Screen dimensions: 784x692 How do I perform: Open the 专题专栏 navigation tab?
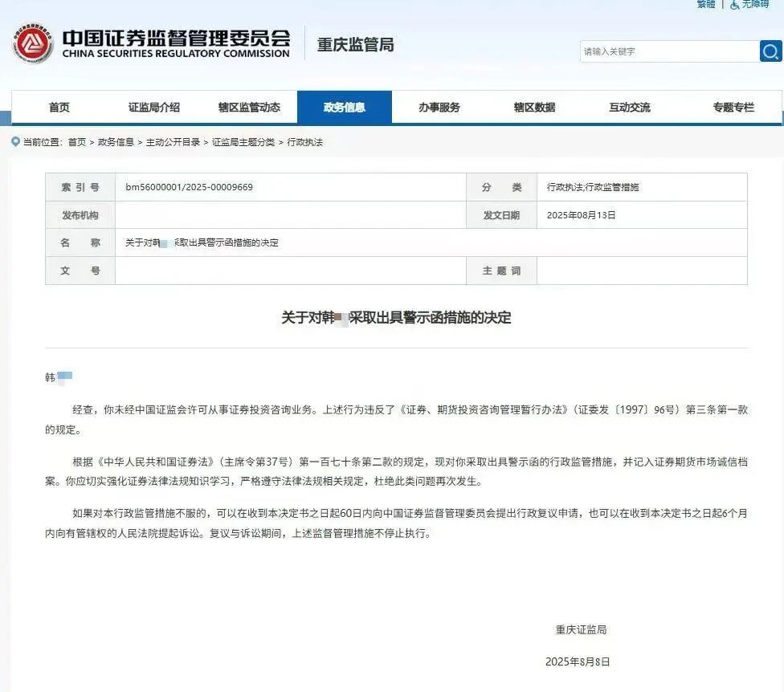tap(733, 108)
